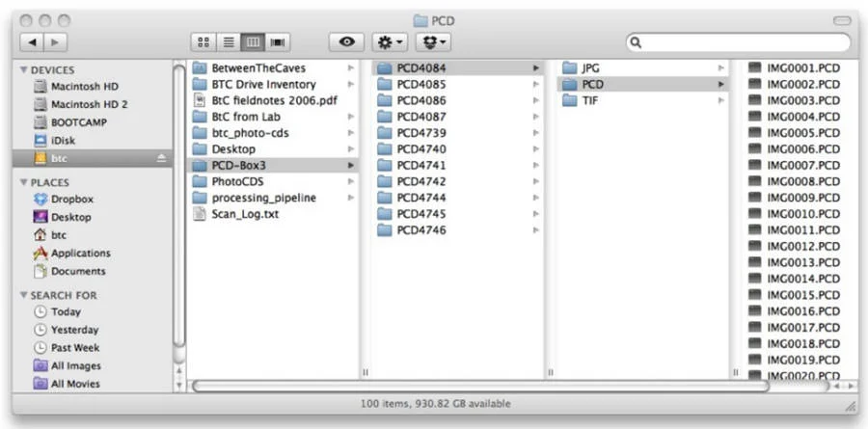Eject the btc volume
The image size is (868, 429).
tap(161, 158)
